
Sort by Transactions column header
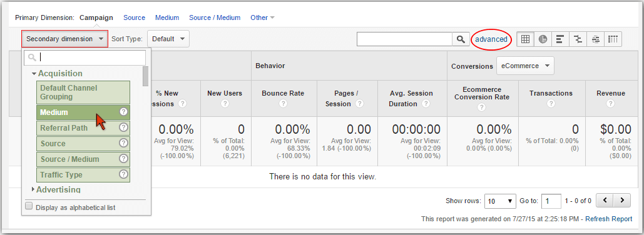tap(551, 93)
